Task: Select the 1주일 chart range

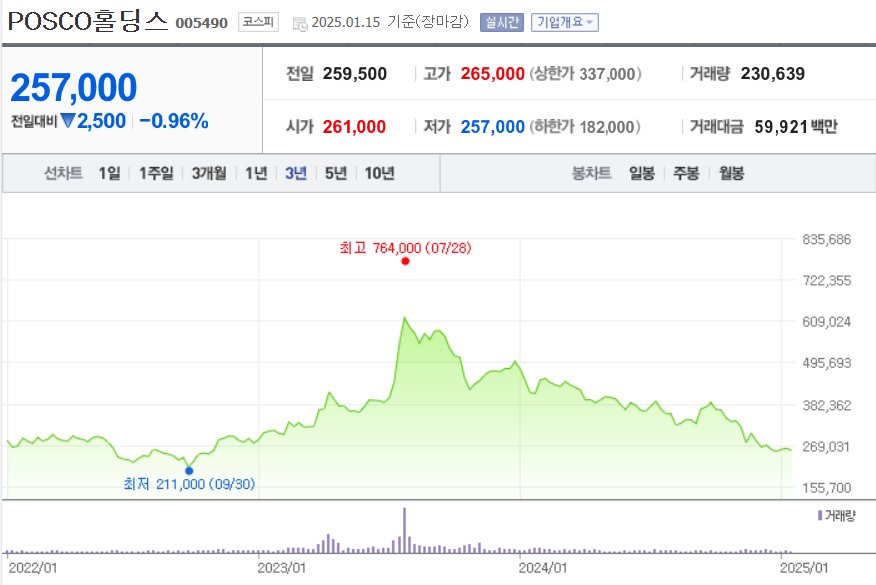Action: click(x=156, y=173)
